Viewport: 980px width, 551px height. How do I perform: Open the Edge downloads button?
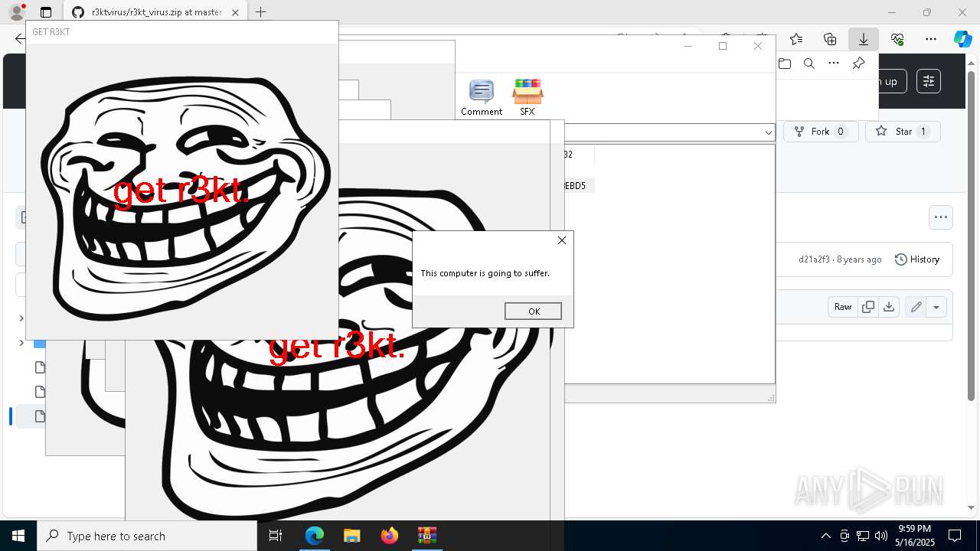864,39
